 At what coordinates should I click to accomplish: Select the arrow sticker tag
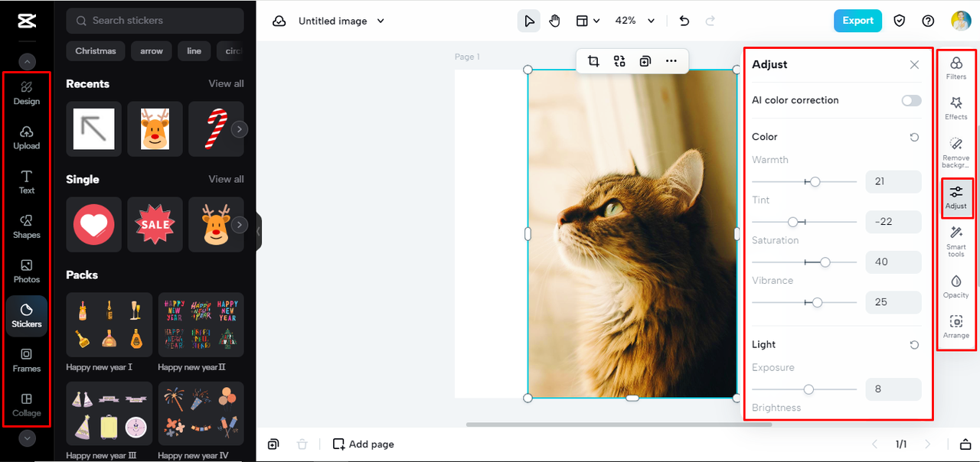click(152, 51)
